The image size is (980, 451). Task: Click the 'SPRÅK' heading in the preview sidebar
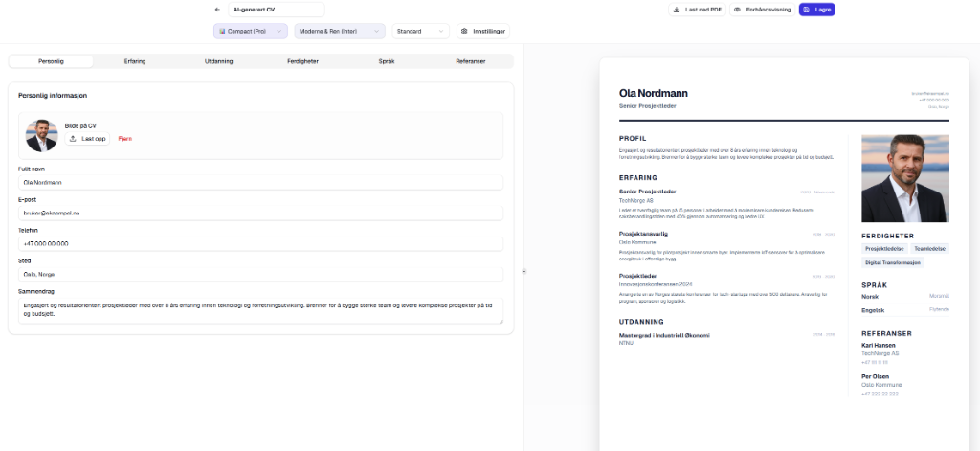(875, 285)
